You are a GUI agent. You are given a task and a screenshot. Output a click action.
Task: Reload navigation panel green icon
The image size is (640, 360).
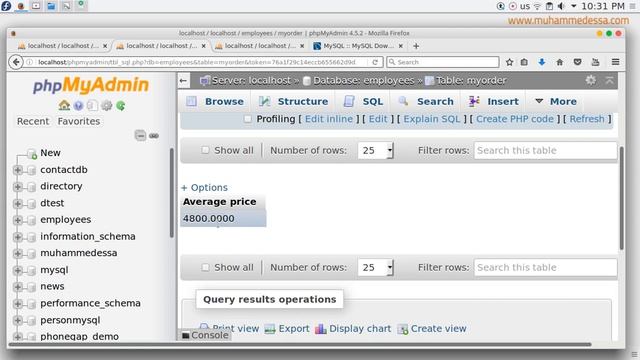[120, 106]
